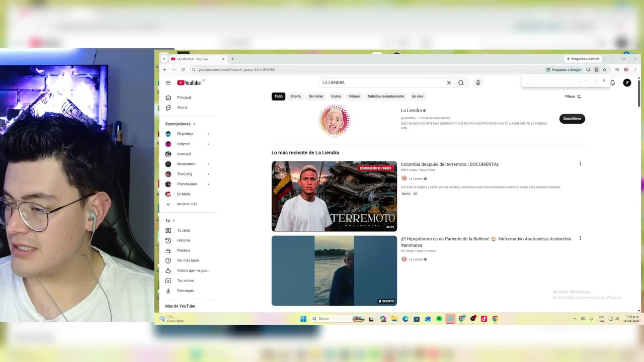The height and width of the screenshot is (362, 644).
Task: Select the Vistos filter chip
Action: tap(336, 97)
